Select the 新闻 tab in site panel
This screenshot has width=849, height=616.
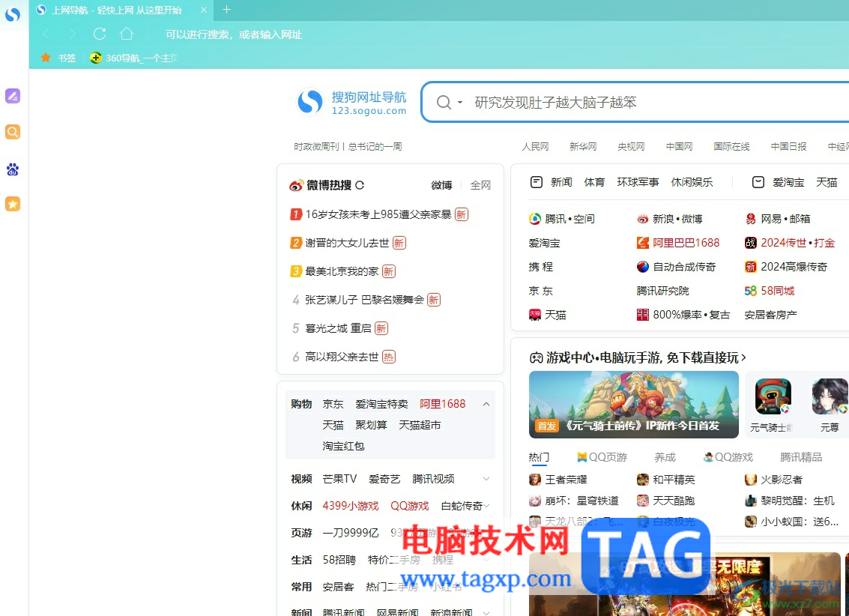pos(561,182)
